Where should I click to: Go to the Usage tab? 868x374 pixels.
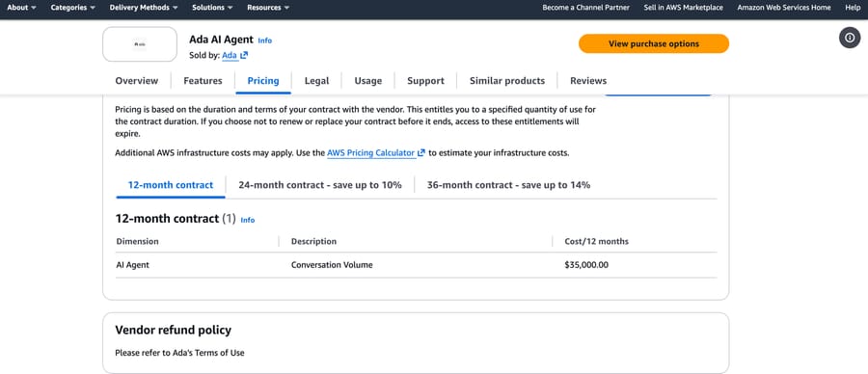[368, 81]
